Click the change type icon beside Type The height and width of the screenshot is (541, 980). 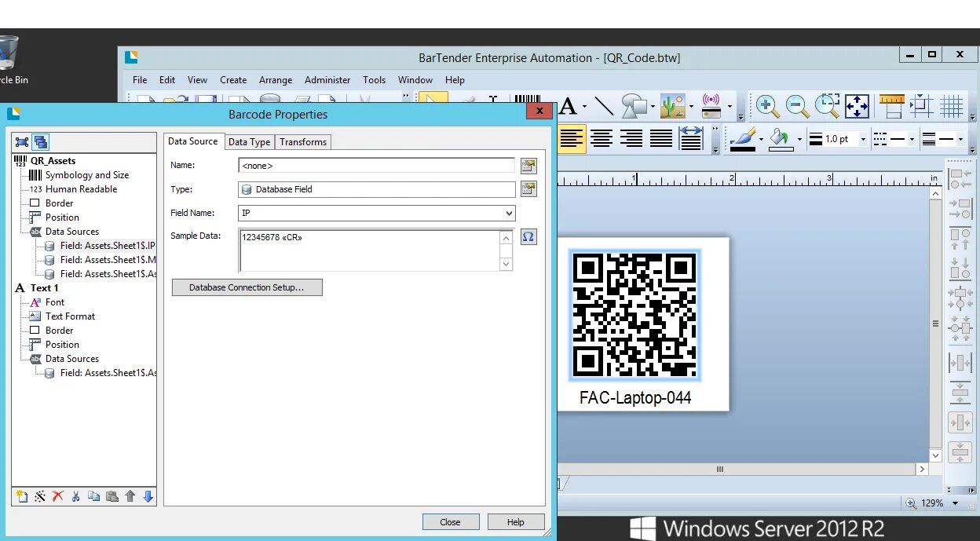click(528, 189)
